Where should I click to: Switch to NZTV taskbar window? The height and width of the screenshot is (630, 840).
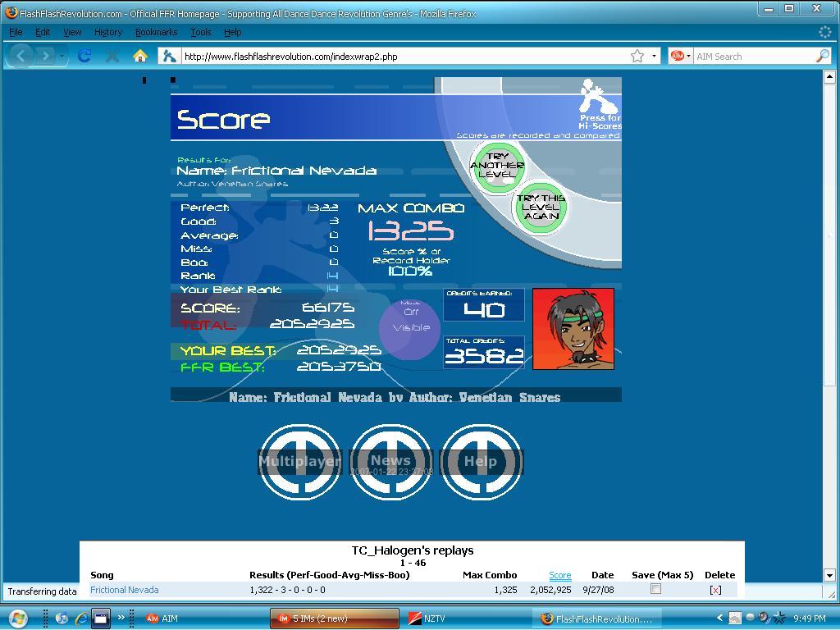coord(465,619)
